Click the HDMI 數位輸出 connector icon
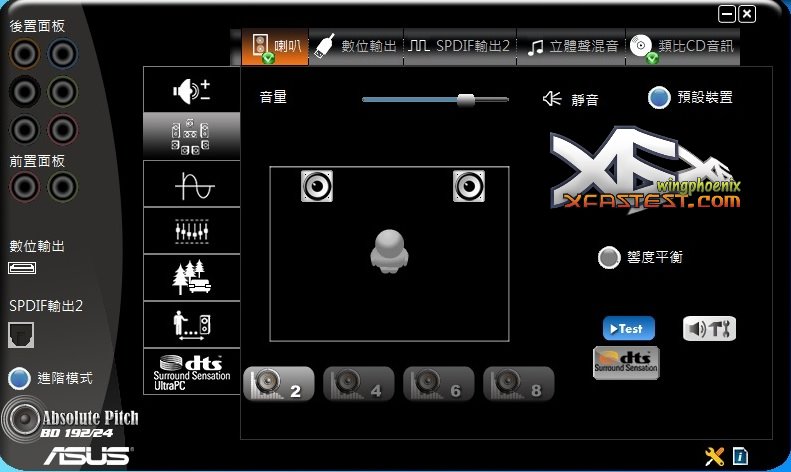This screenshot has width=791, height=472. [x=22, y=268]
